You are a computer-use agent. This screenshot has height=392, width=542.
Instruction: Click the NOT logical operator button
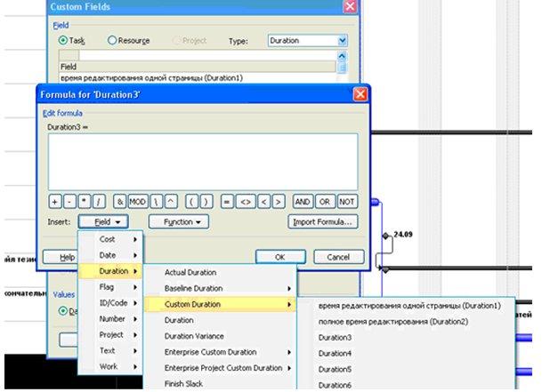(347, 202)
